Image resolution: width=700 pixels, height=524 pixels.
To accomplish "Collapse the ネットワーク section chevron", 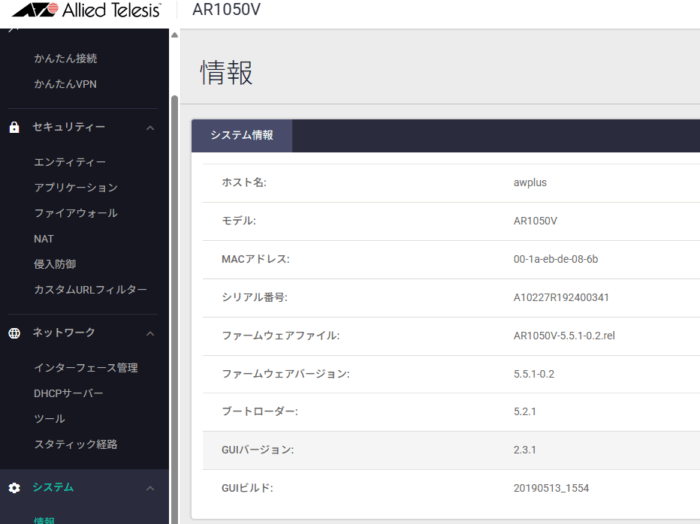I will 150,332.
